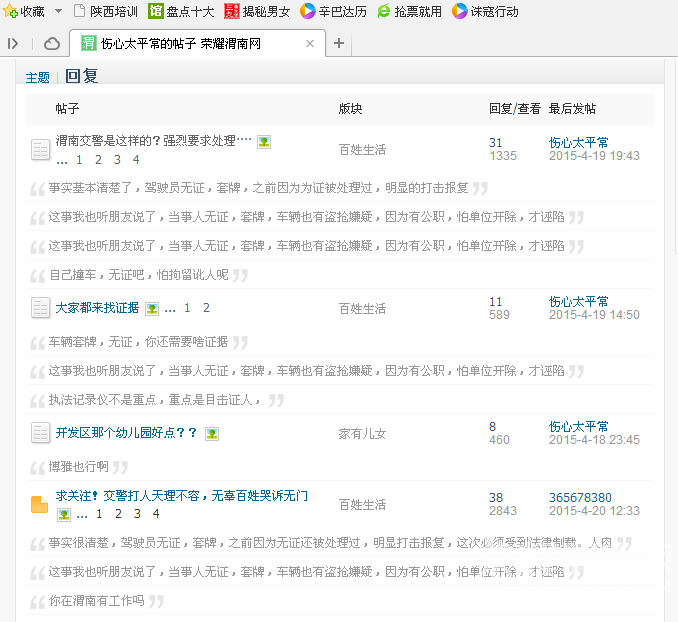This screenshot has width=678, height=622.
Task: Click reply count 31 of 渭南交警 post
Action: 496,142
